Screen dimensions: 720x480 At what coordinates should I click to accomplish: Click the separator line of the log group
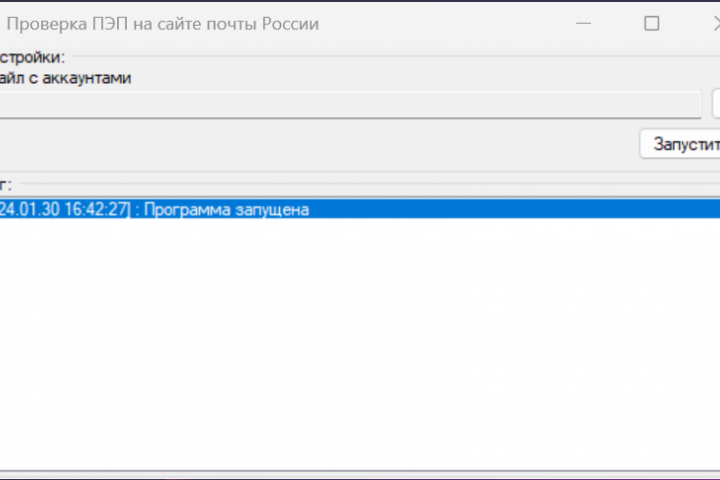370,184
